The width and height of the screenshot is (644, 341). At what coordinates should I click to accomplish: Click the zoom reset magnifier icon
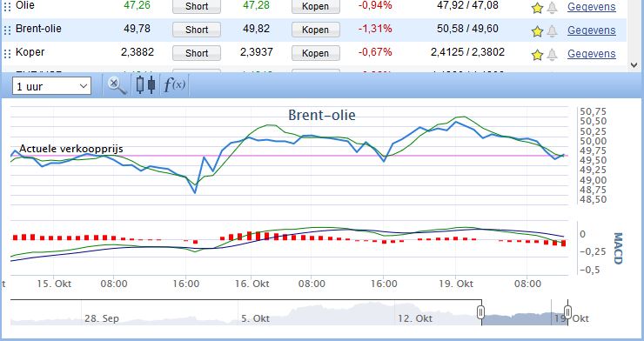click(117, 86)
